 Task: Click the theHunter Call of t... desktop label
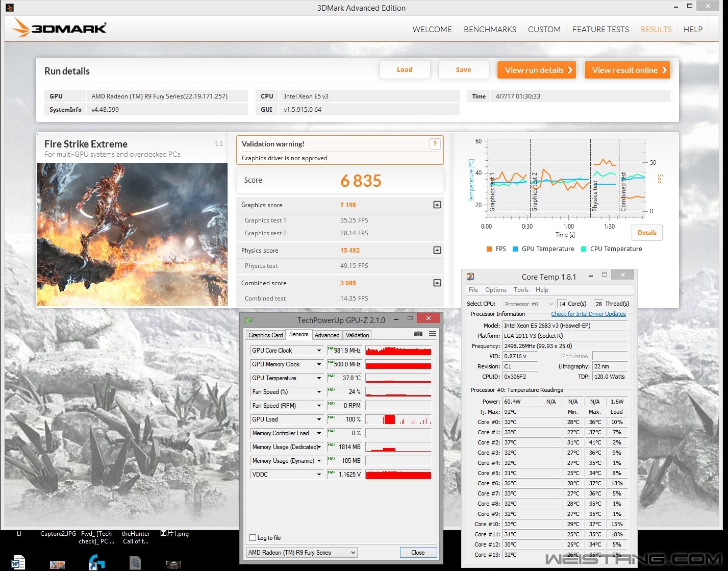pyautogui.click(x=136, y=538)
